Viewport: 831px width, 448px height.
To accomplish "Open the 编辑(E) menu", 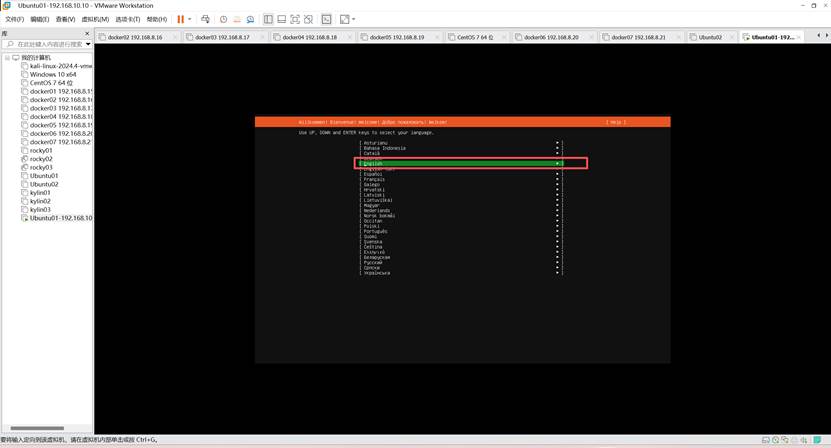I will coord(39,19).
